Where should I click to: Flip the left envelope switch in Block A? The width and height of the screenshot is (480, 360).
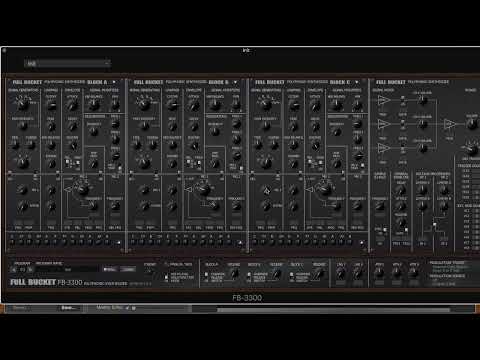tap(68, 163)
